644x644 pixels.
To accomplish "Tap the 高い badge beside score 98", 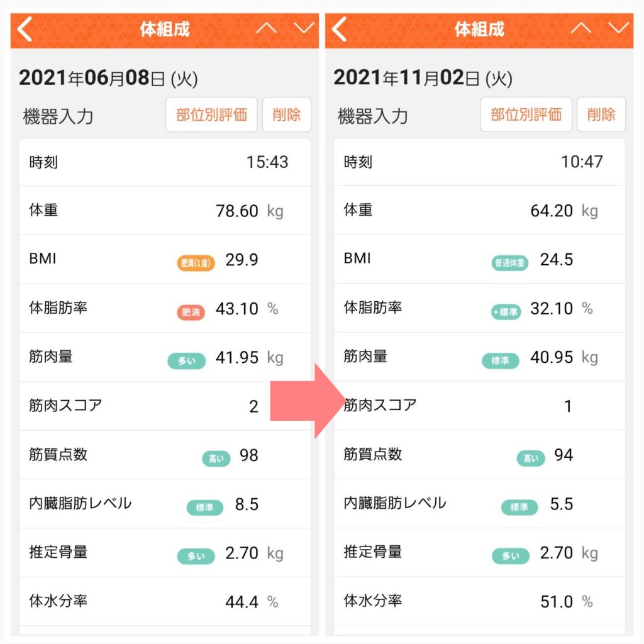I will (x=216, y=458).
